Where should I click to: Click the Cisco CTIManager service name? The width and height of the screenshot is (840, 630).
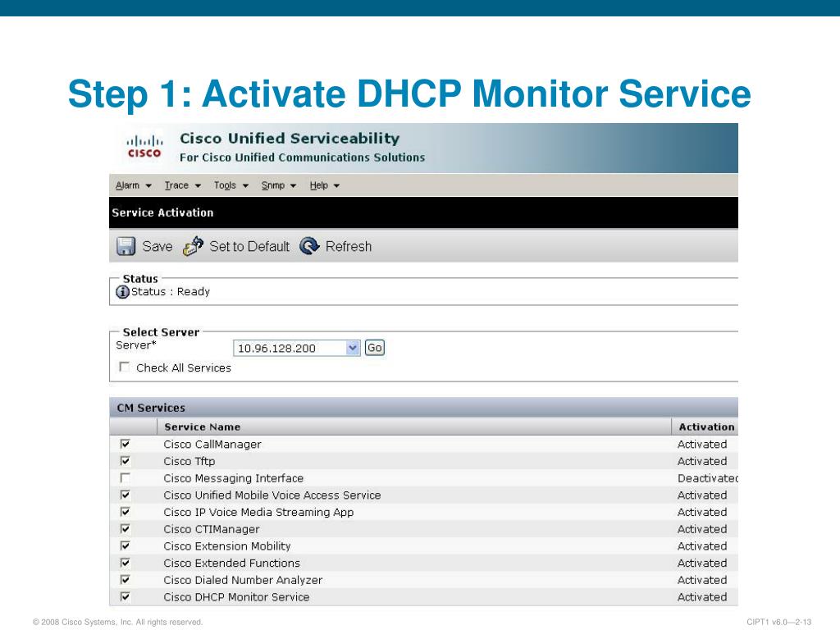pos(212,529)
